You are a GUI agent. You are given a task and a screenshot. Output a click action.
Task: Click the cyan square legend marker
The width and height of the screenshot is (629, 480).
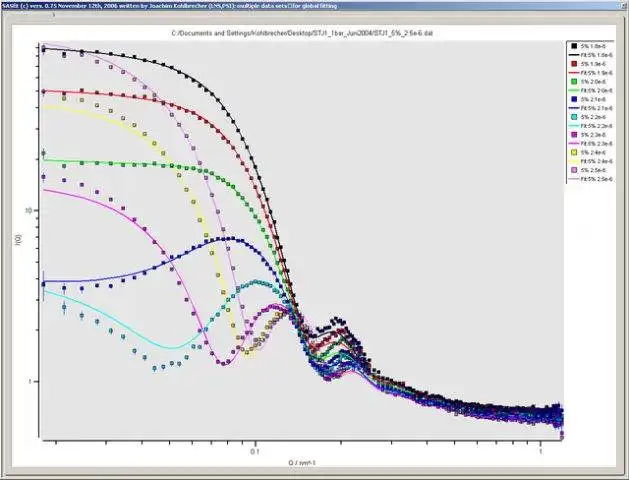[574, 117]
